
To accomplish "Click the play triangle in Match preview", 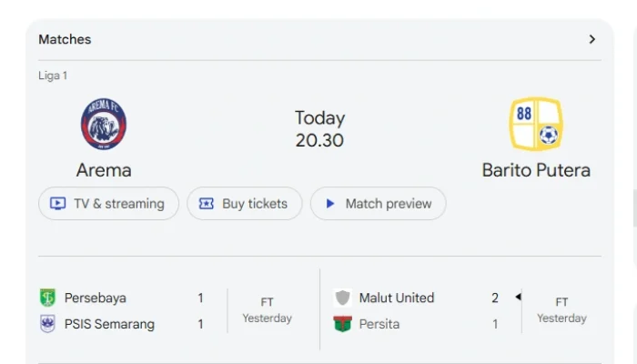I will 330,204.
